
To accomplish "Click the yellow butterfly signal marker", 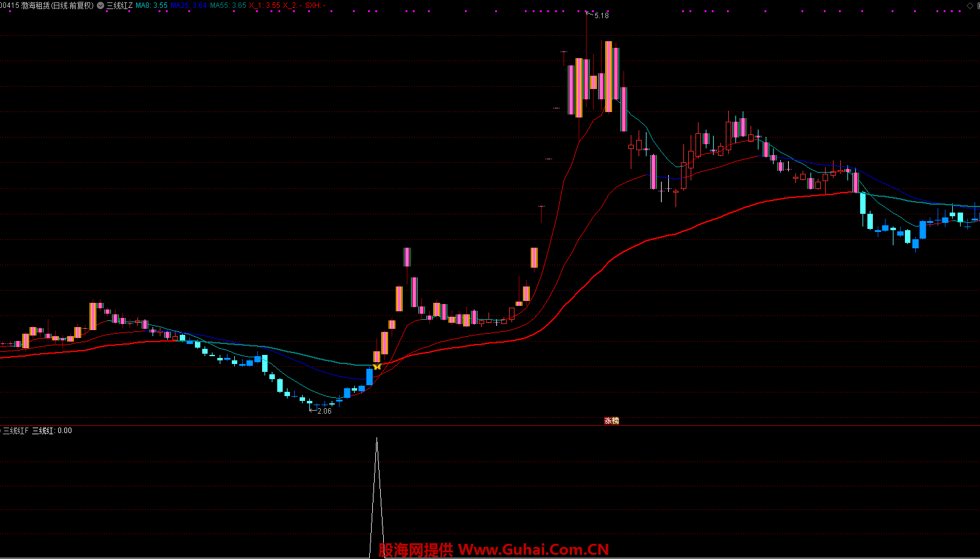I will pyautogui.click(x=377, y=366).
